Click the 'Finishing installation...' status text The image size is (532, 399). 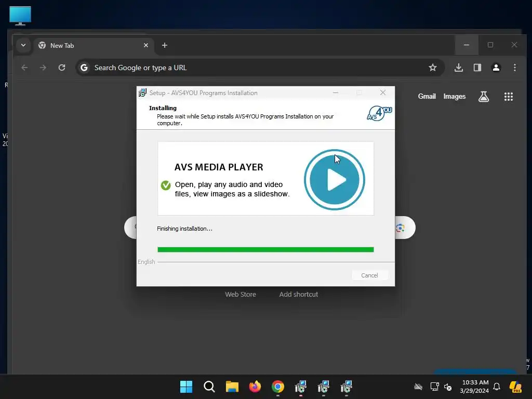184,229
